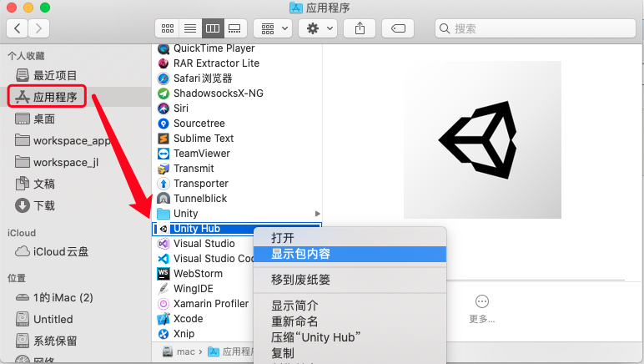Select the Sublime Text app icon
The height and width of the screenshot is (364, 644).
(164, 139)
